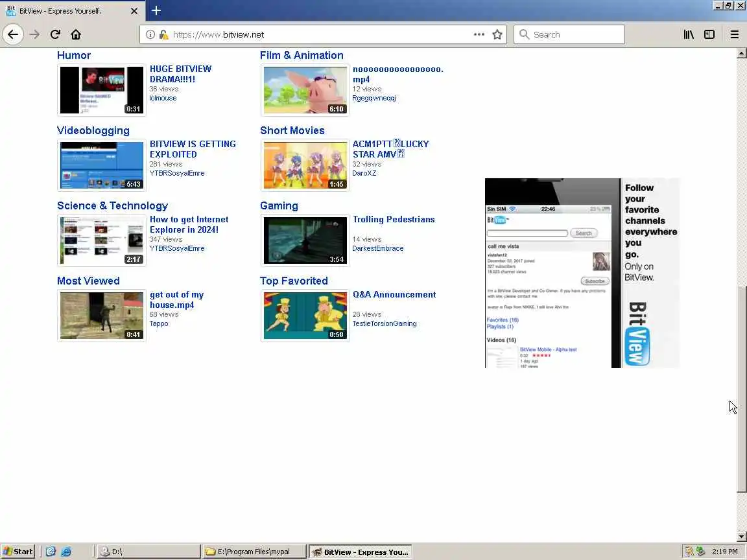Play the Most Viewed thumbnail 0:41

coord(101,316)
